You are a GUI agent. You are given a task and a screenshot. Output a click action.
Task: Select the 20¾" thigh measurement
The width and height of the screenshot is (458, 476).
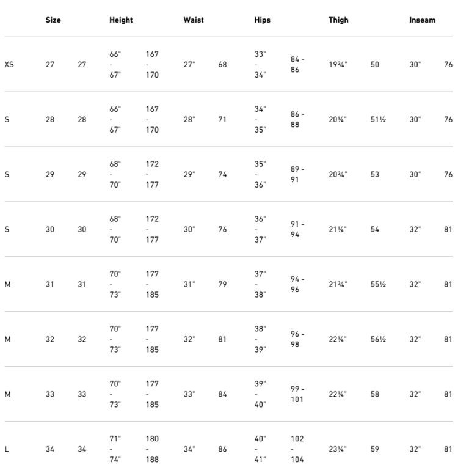tap(338, 174)
